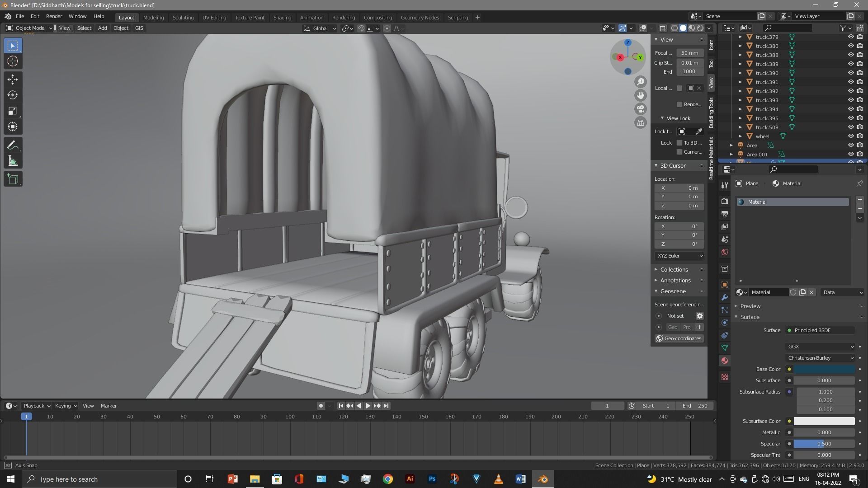
Task: Switch to the Geometry Nodes workspace tab
Action: point(420,18)
